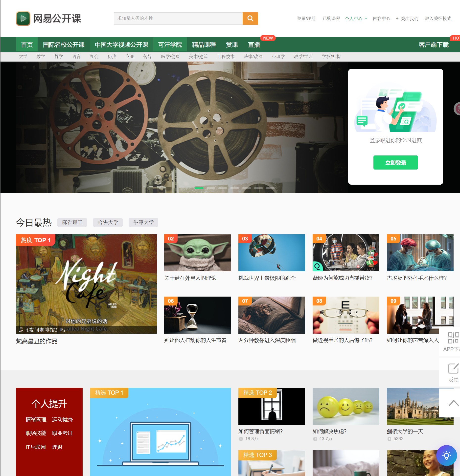460x476 pixels.
Task: Select the 历史 category
Action: [x=112, y=57]
